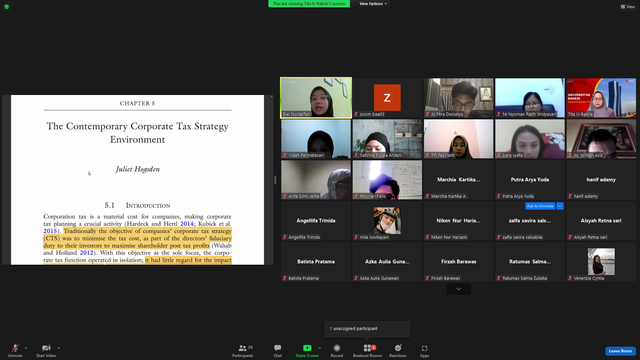Select baiq syafa's video tile
This screenshot has width=640, height=360.
[x=530, y=139]
